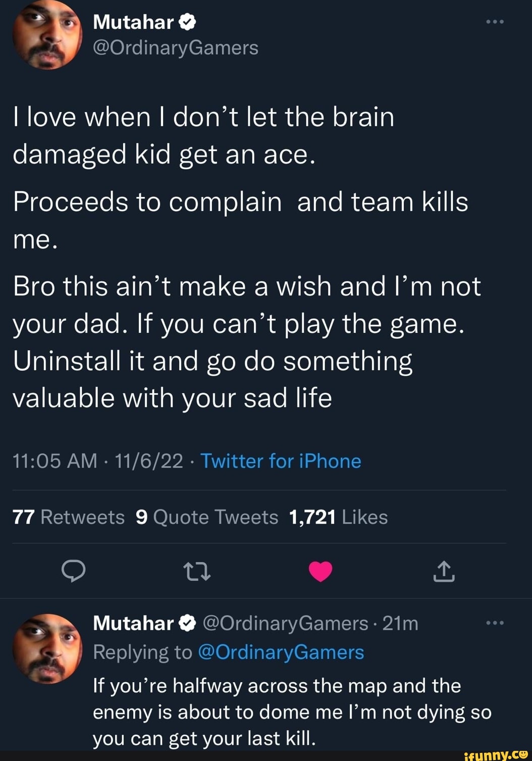Unlike the tweet by tapping the filled heart
The image size is (532, 761).
(321, 571)
